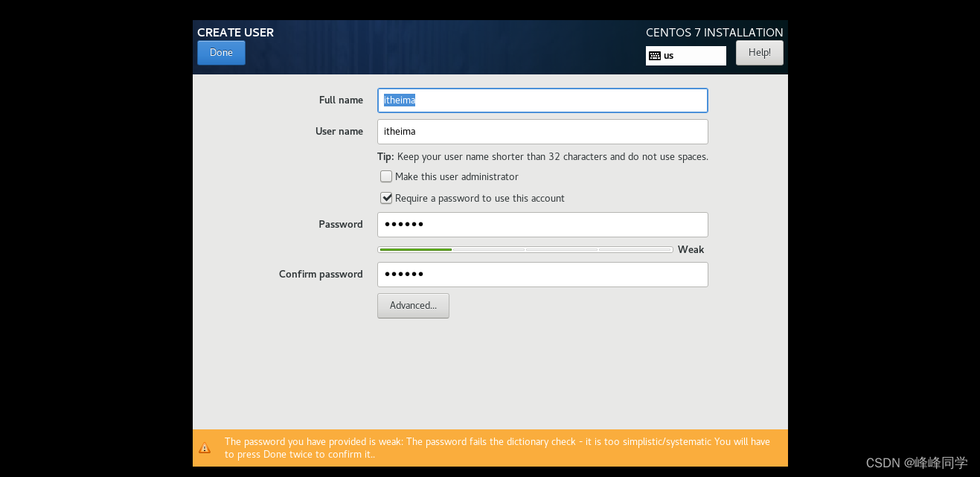Click the CREATE USER heading
Viewport: 980px width, 477px height.
[x=235, y=33]
